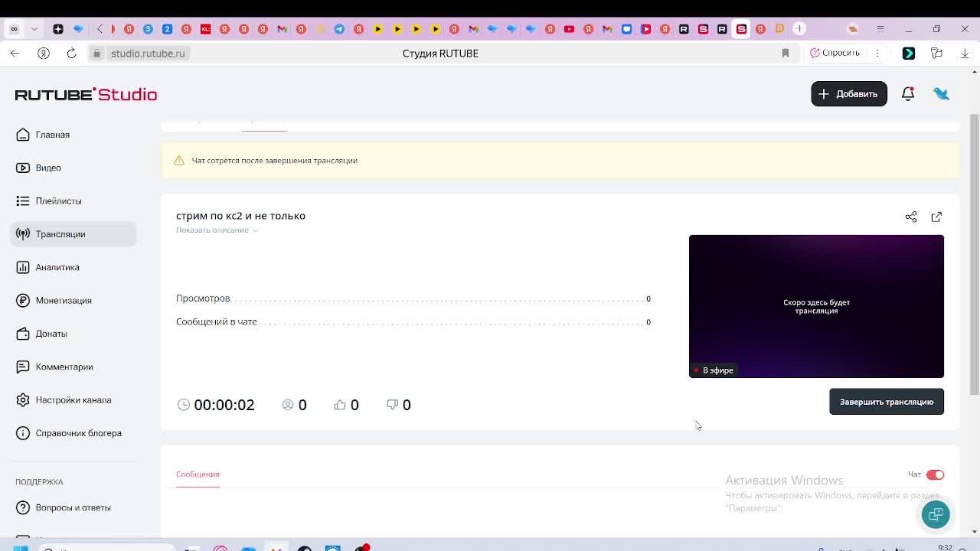Click the Справочник блогера info icon

23,433
